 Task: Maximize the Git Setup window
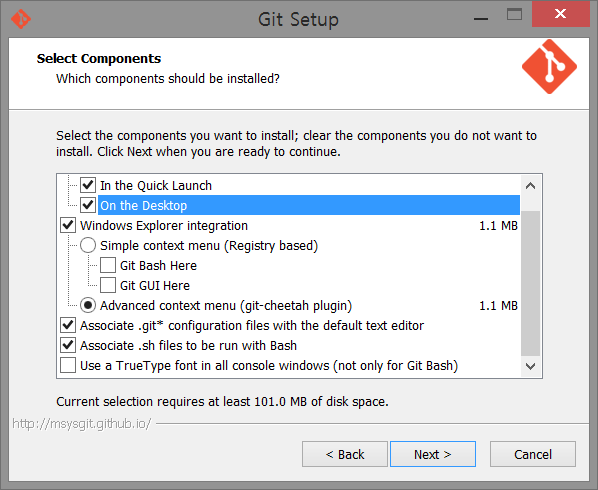tap(514, 14)
